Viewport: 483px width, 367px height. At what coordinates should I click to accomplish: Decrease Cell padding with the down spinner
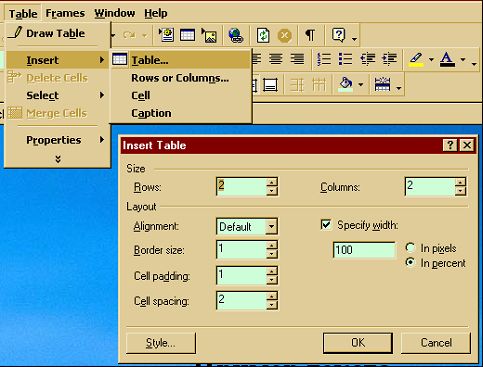[x=272, y=280]
